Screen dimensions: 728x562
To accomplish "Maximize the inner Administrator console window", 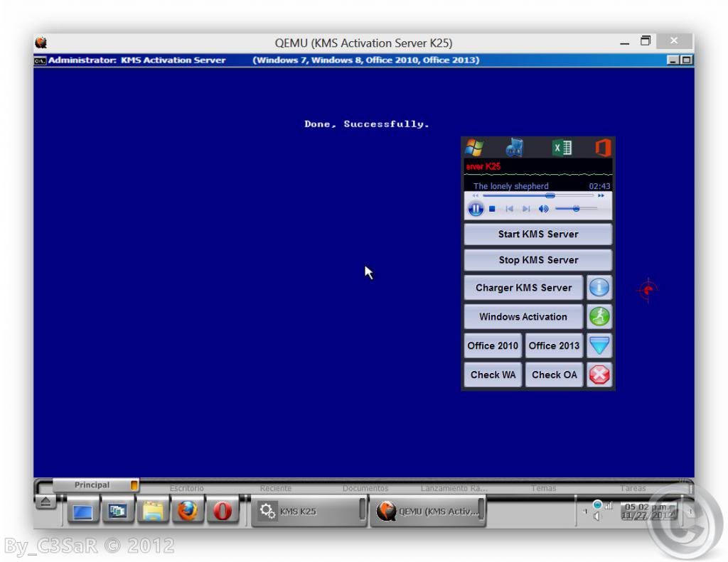I will [x=686, y=60].
